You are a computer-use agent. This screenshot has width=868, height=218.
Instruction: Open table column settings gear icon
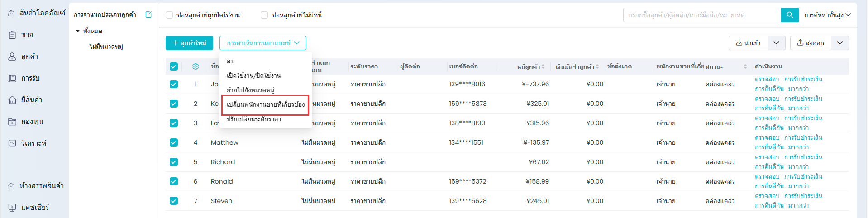(x=196, y=66)
